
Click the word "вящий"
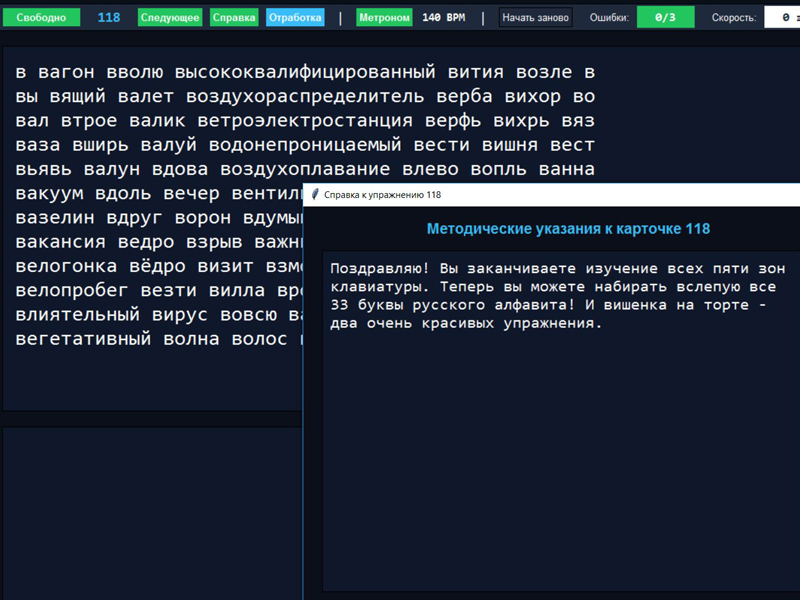coord(78,96)
